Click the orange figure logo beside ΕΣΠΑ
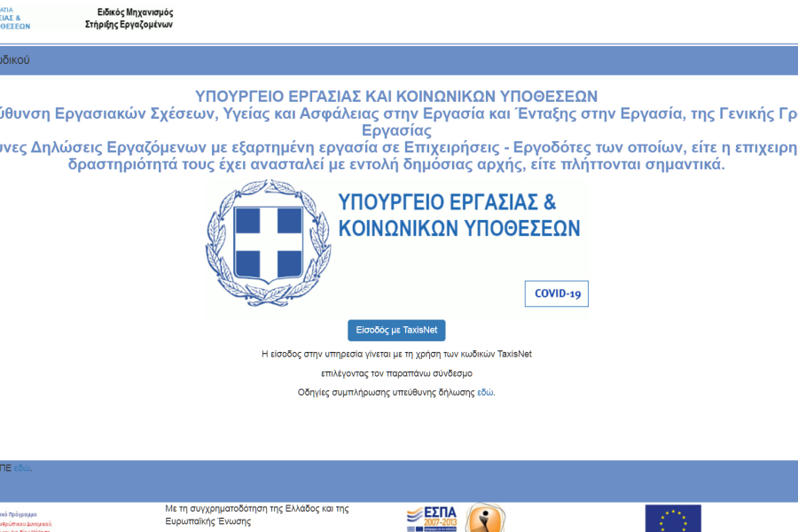The image size is (798, 532). click(486, 518)
